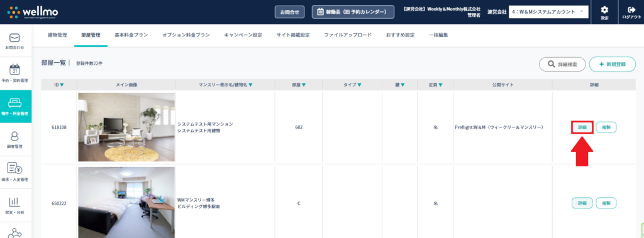Open the ファイルアップロード tab
Screen dimensions: 644x238
coord(348,35)
